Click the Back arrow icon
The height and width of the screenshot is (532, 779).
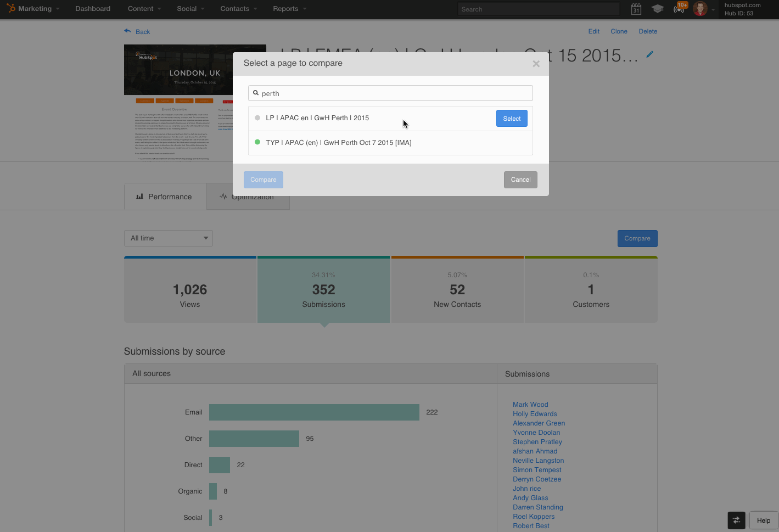(128, 31)
